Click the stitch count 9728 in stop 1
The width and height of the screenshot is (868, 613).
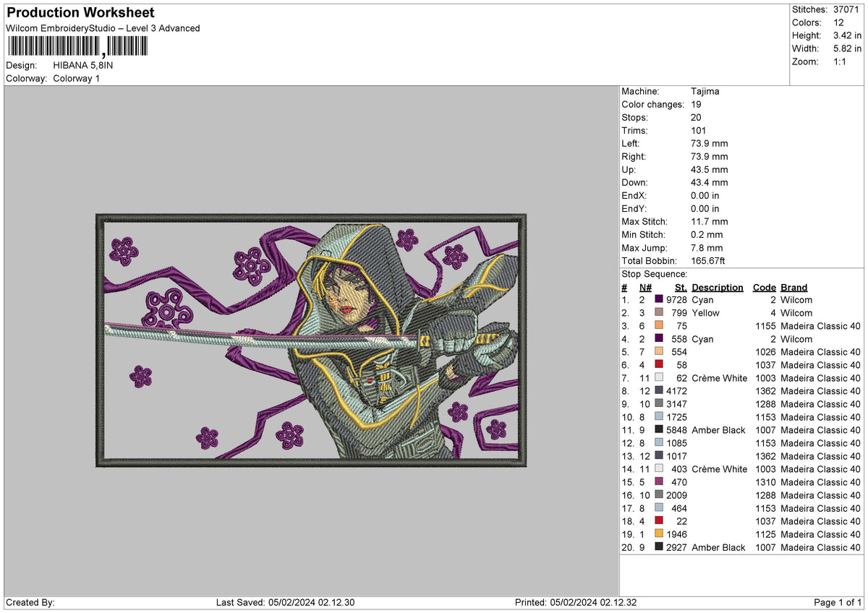click(676, 299)
